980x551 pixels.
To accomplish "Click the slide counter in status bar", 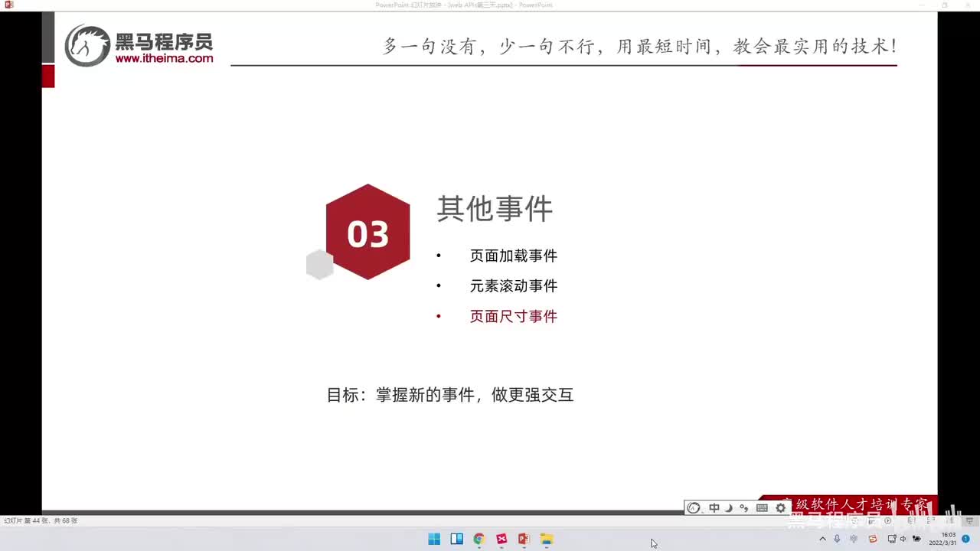I will pyautogui.click(x=41, y=520).
